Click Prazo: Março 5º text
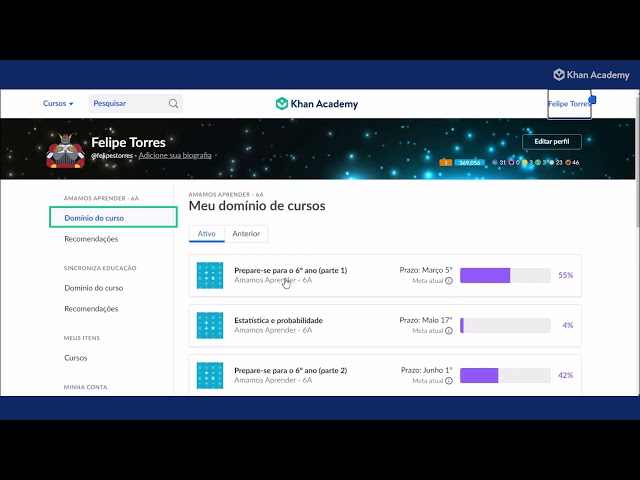The height and width of the screenshot is (480, 640). click(x=426, y=270)
